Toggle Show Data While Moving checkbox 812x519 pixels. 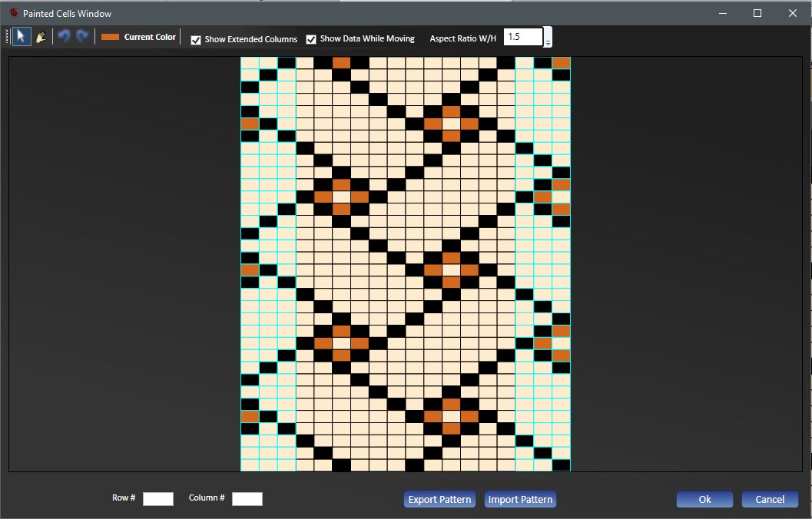(311, 39)
